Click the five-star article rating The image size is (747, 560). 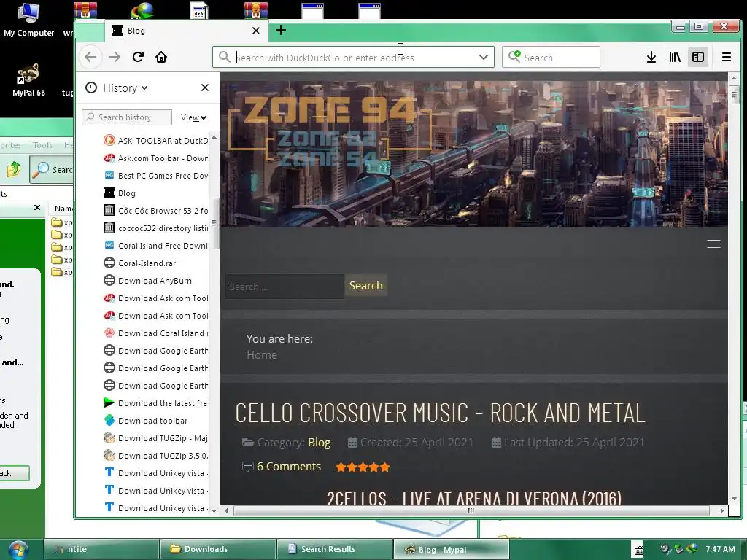363,467
